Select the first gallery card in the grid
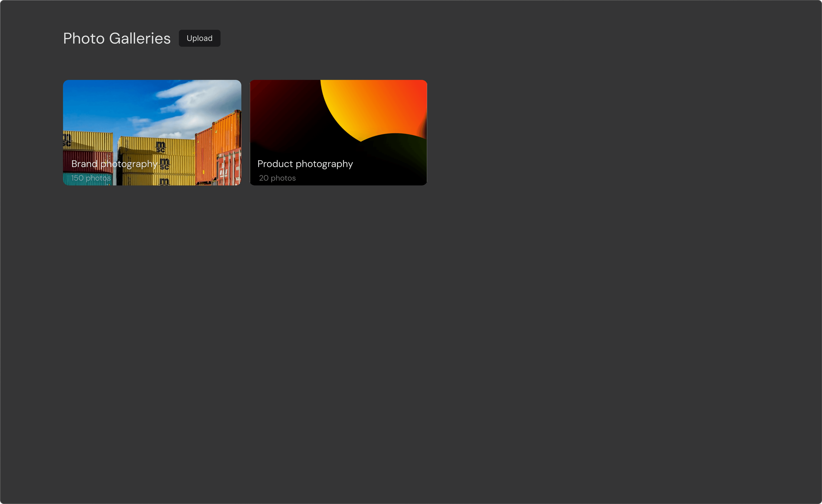 [x=152, y=133]
